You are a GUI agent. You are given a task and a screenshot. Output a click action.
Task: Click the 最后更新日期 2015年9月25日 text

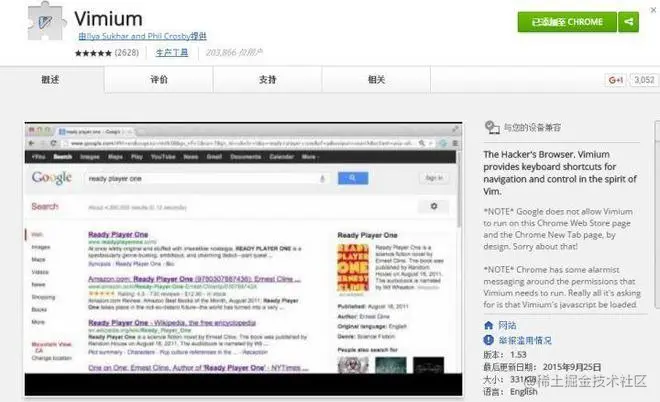(x=542, y=367)
